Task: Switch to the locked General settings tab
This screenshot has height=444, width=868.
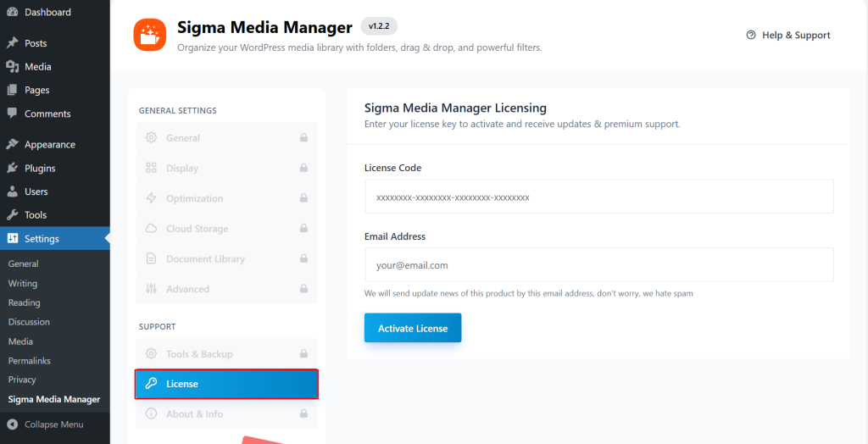Action: [226, 138]
